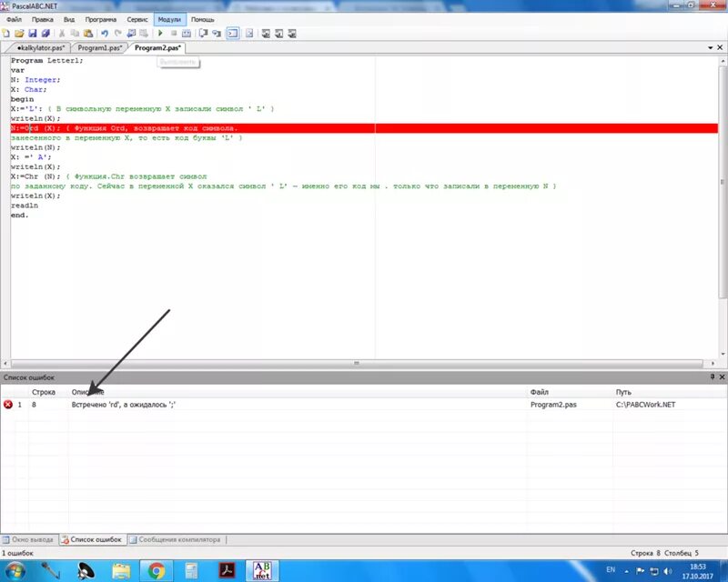Close the Список ошибок panel

[x=722, y=376]
